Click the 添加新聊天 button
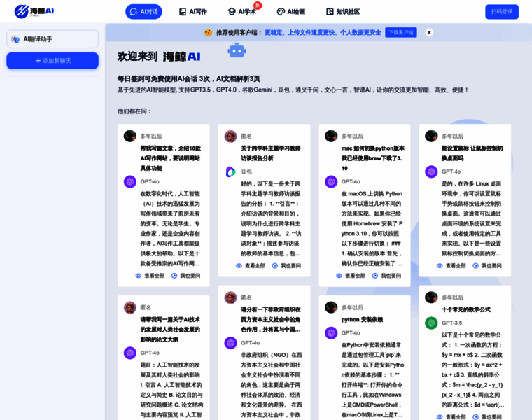 tap(52, 61)
